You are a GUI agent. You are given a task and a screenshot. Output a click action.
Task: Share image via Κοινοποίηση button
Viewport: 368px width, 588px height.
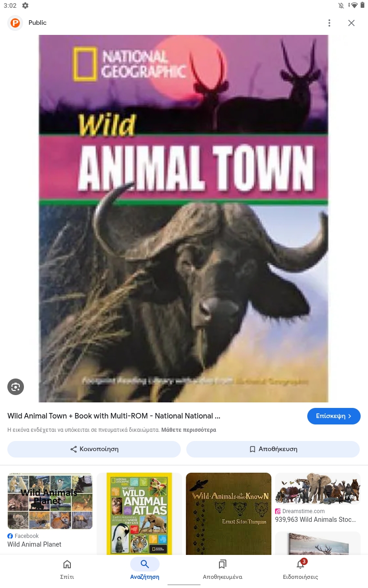coord(94,449)
